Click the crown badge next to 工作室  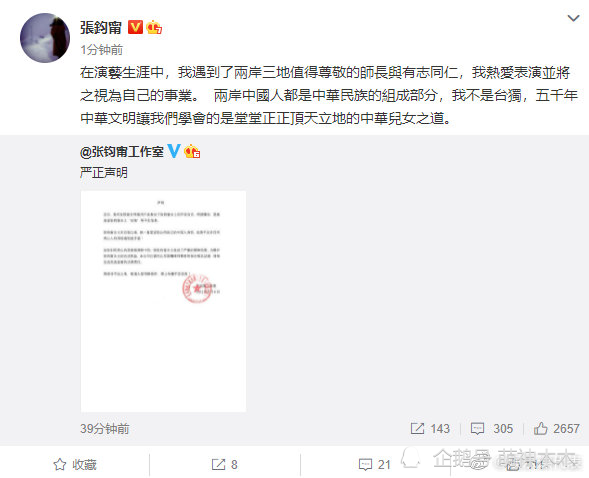(x=192, y=151)
